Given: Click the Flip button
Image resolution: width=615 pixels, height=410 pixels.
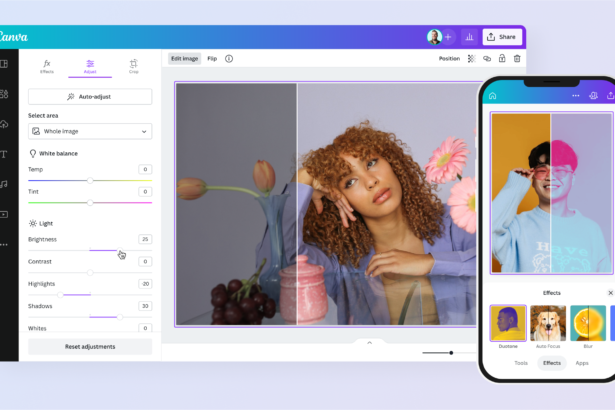Looking at the screenshot, I should (x=212, y=58).
